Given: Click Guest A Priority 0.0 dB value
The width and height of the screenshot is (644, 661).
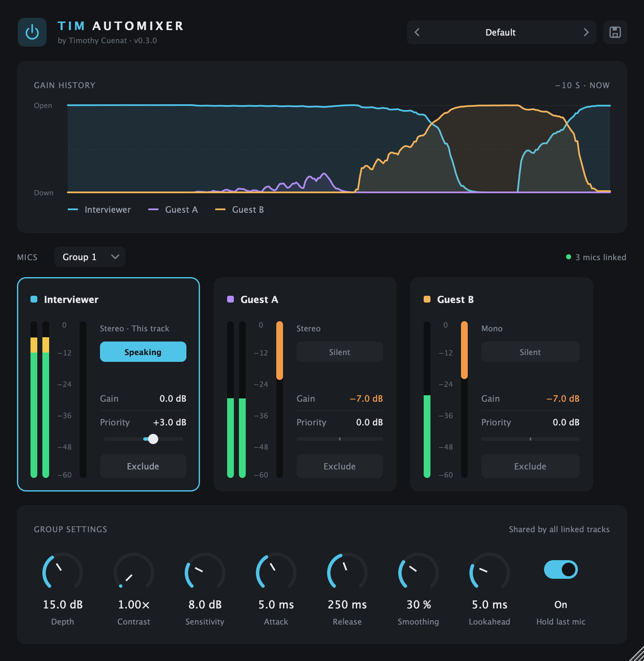Looking at the screenshot, I should (x=369, y=422).
